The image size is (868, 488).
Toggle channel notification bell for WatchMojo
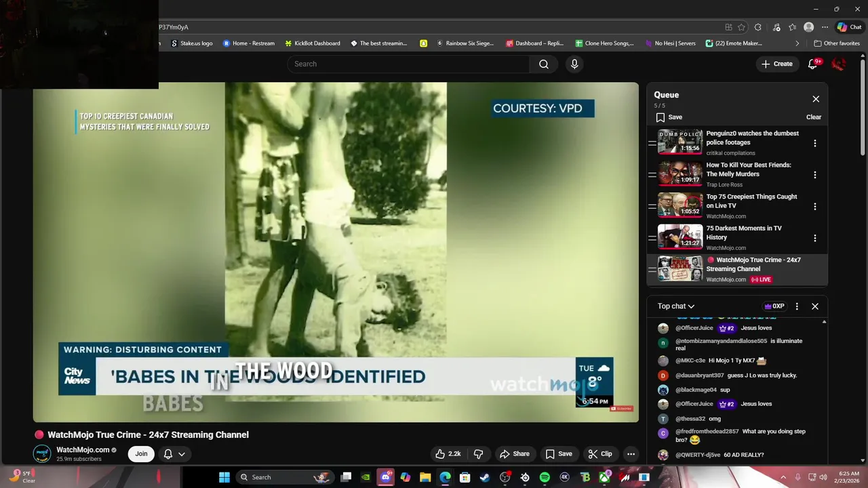168,454
